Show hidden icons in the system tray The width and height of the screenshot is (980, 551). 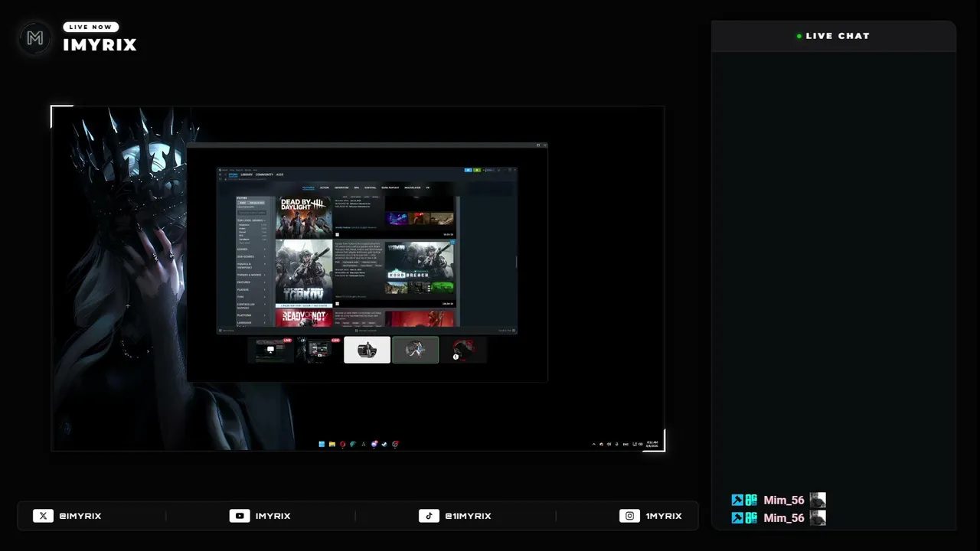593,444
